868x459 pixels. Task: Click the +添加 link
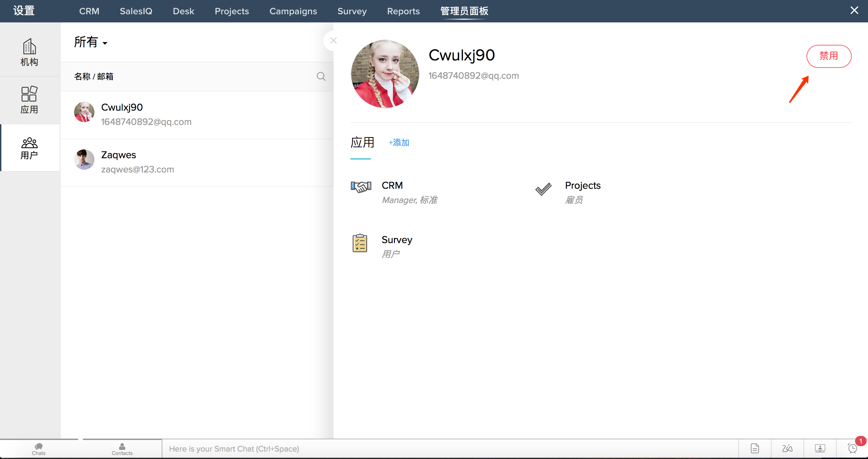[x=399, y=143]
